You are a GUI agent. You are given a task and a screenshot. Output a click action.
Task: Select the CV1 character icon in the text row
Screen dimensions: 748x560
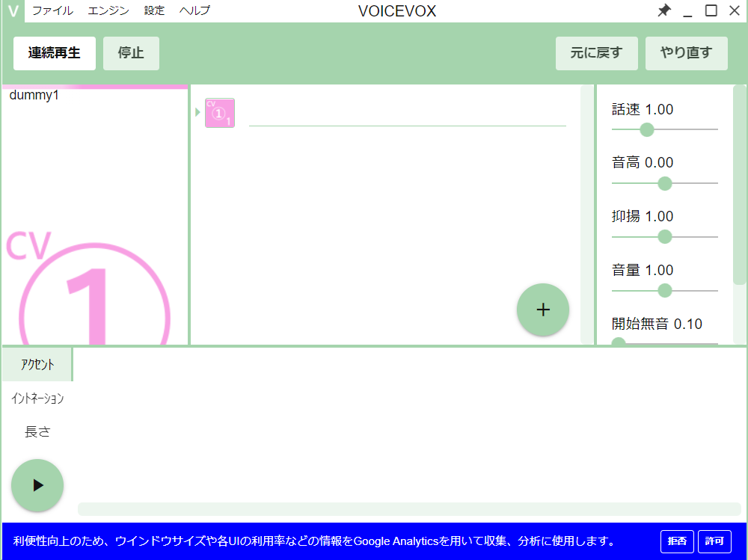point(219,111)
